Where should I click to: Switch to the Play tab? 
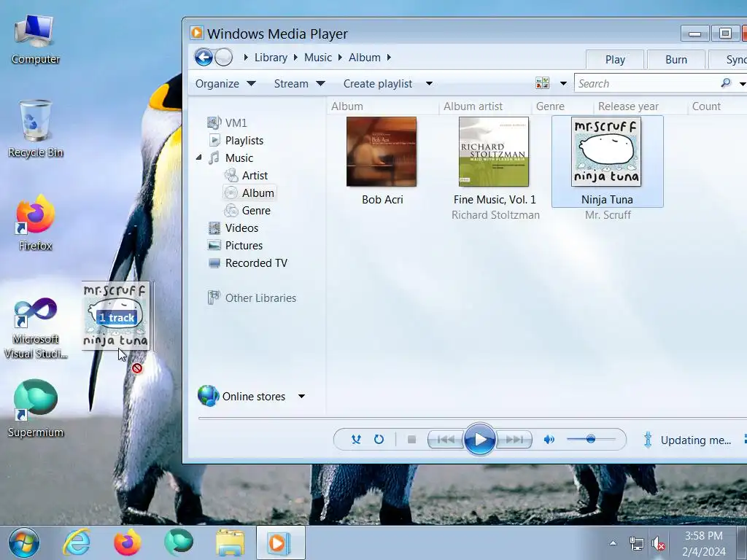click(x=614, y=60)
